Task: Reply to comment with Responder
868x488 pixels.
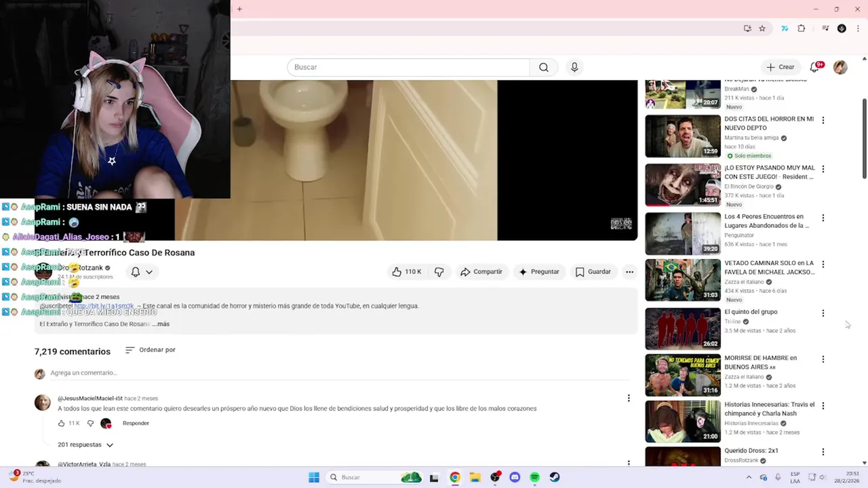Action: [136, 423]
